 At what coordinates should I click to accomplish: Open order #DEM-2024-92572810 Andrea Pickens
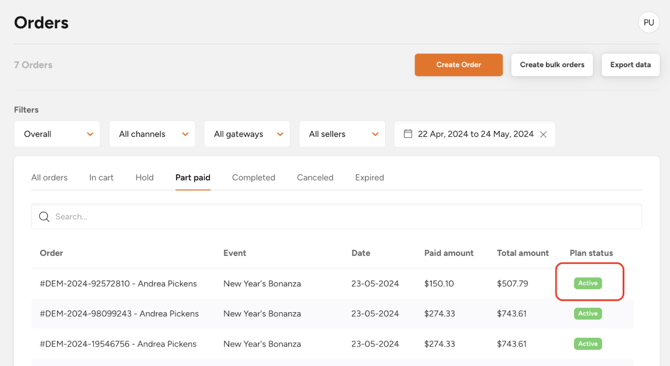tap(118, 284)
